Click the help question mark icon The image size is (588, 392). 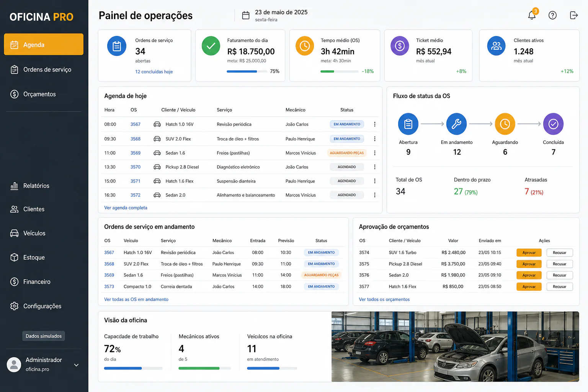[552, 15]
